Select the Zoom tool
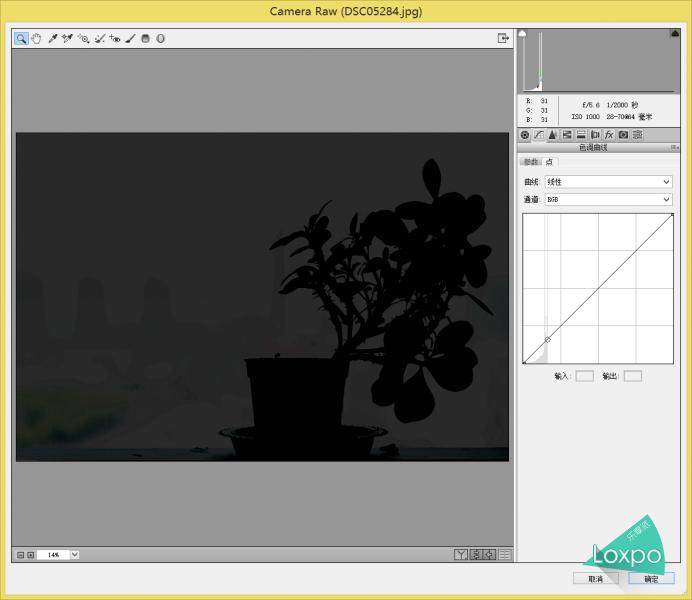Viewport: 692px width, 600px height. (x=21, y=39)
